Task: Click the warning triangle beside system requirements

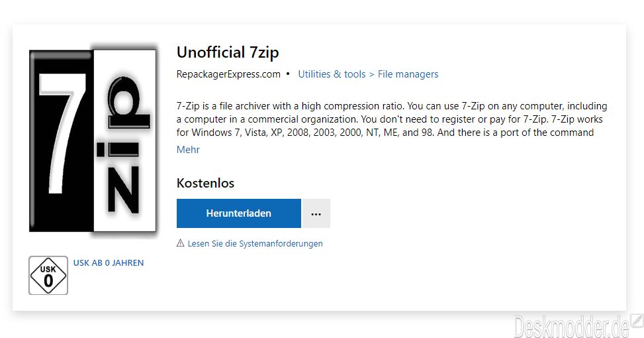Action: pos(180,243)
